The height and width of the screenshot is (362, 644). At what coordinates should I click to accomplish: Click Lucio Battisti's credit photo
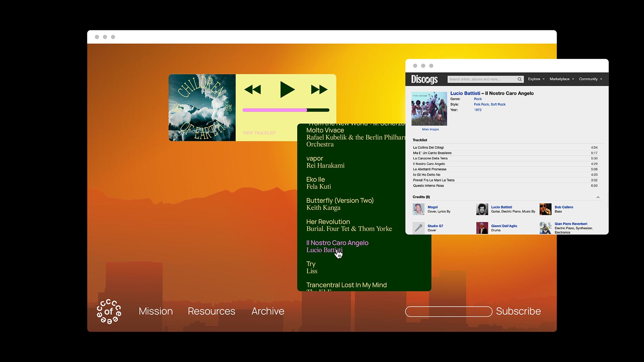click(482, 209)
